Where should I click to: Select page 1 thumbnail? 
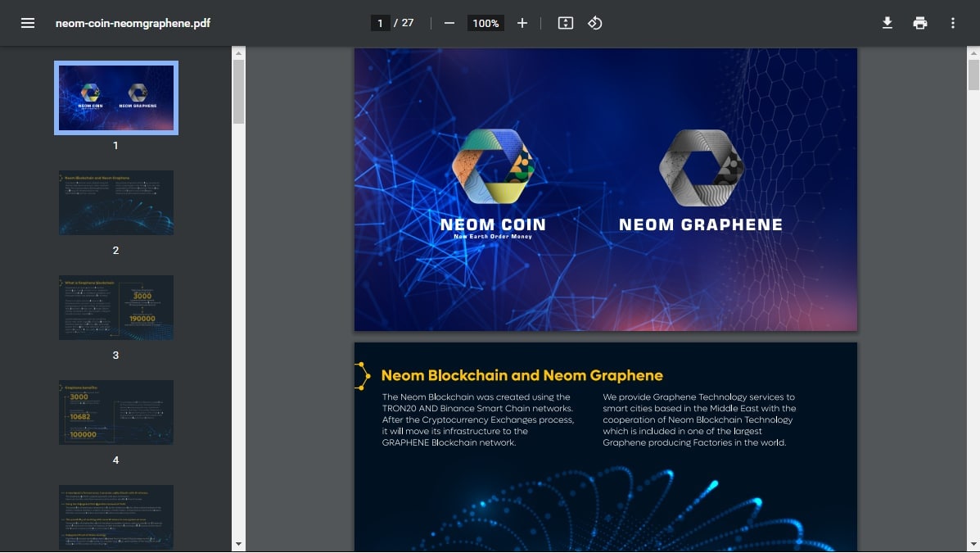[x=116, y=97]
